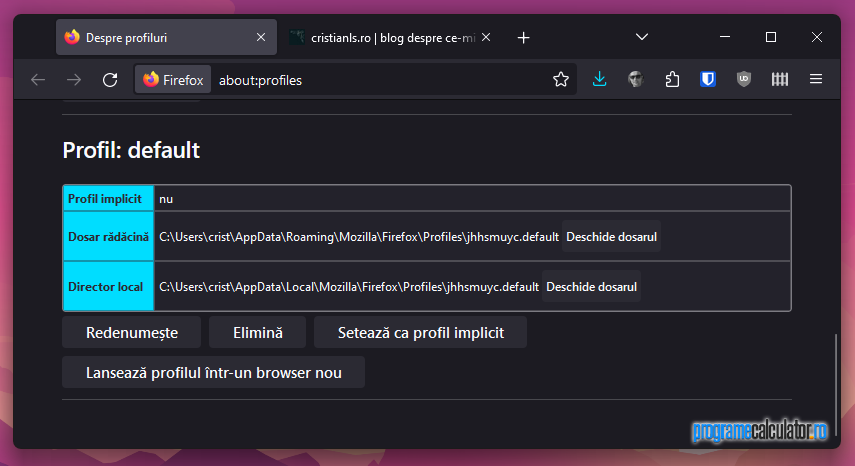The image size is (855, 466).
Task: Close the Despre profiluri tab
Action: pyautogui.click(x=261, y=37)
